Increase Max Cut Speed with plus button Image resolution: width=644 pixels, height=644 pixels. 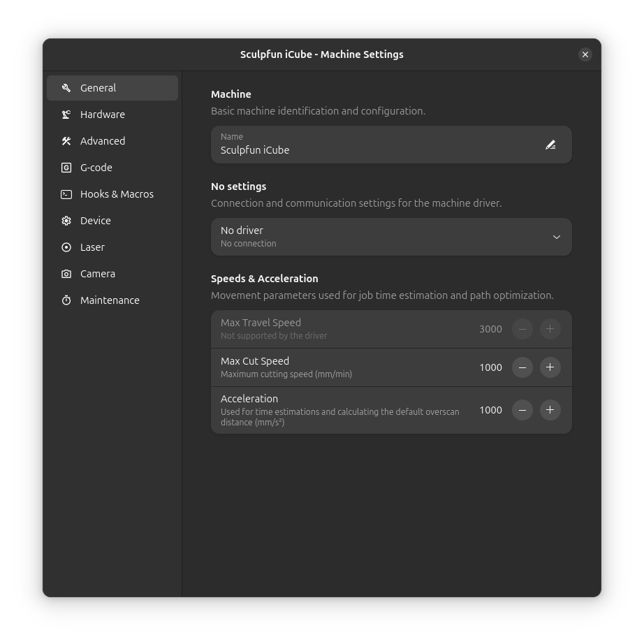(x=550, y=367)
